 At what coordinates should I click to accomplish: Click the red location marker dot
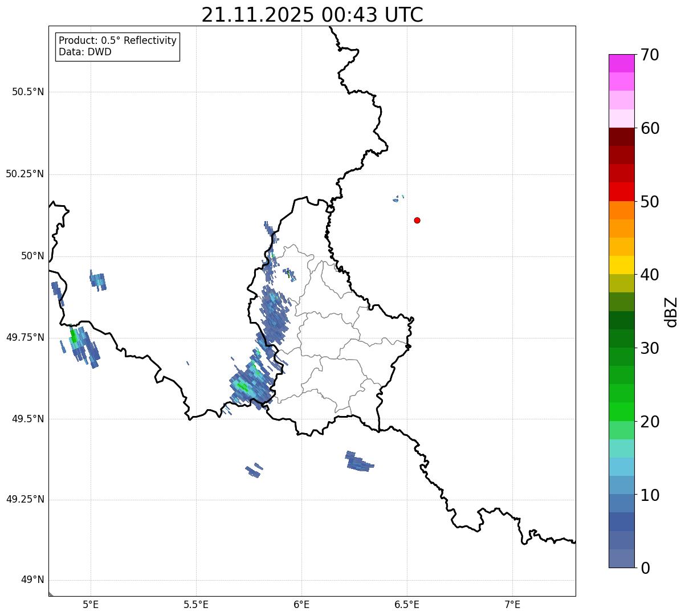[x=417, y=220]
